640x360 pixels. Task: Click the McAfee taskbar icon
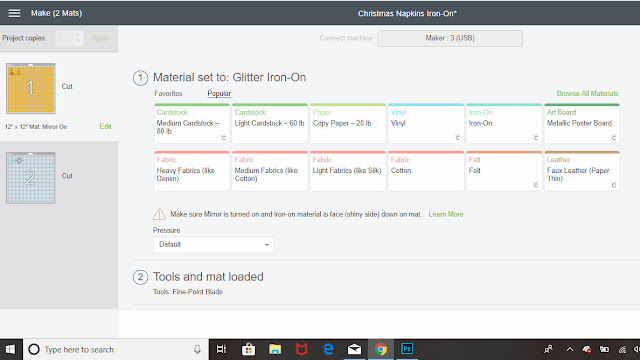coord(301,349)
